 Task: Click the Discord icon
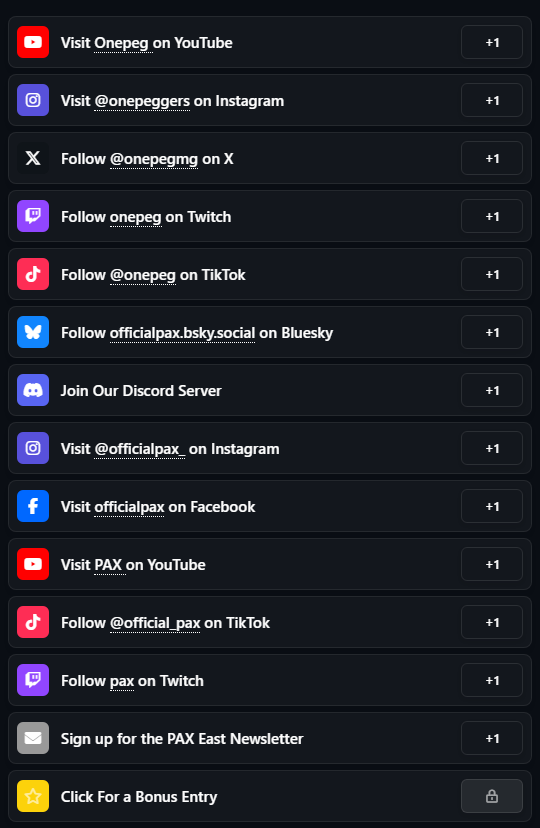point(33,390)
